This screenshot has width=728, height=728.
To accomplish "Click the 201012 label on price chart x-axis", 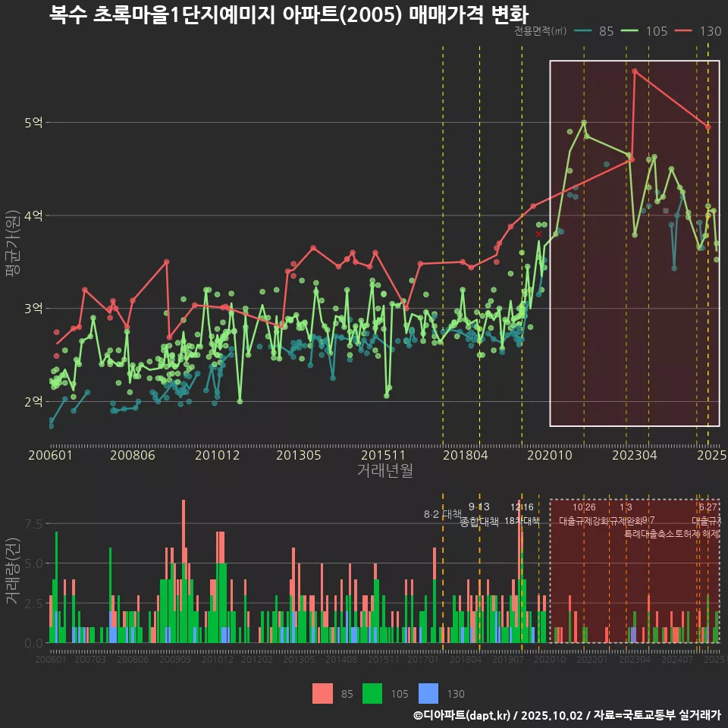I will coord(217,456).
